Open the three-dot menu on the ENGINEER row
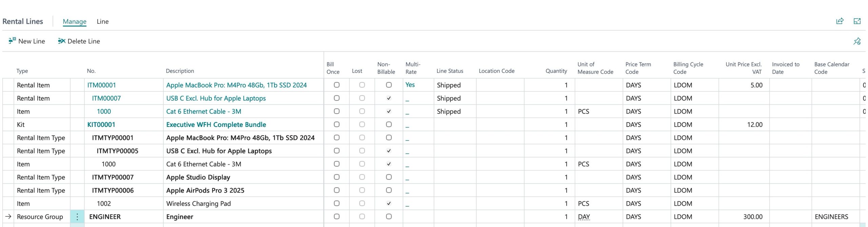This screenshot has height=227, width=868. click(77, 217)
